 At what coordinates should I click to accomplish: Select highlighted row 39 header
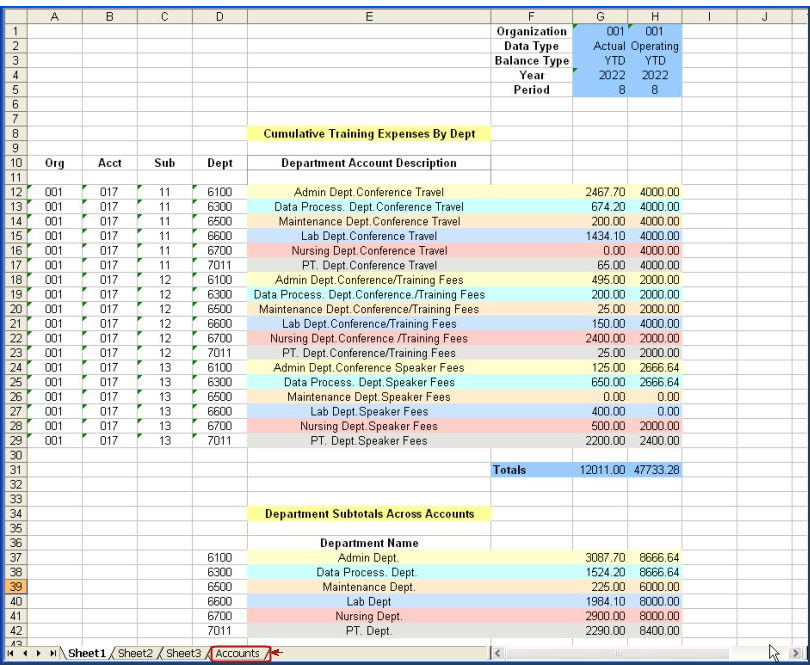pyautogui.click(x=13, y=587)
